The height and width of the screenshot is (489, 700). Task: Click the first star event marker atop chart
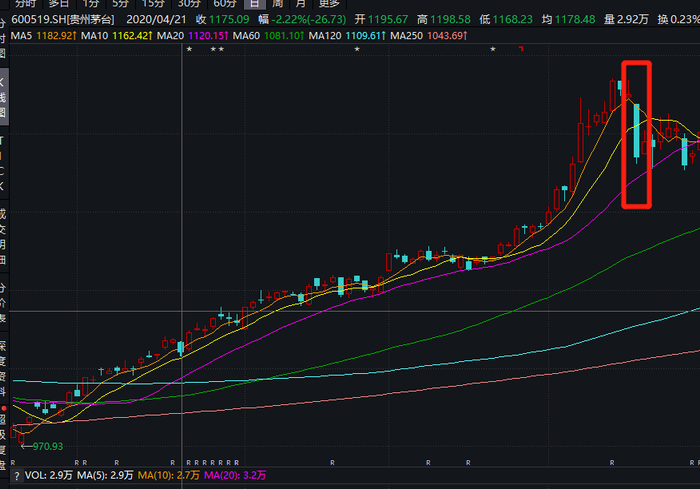189,49
